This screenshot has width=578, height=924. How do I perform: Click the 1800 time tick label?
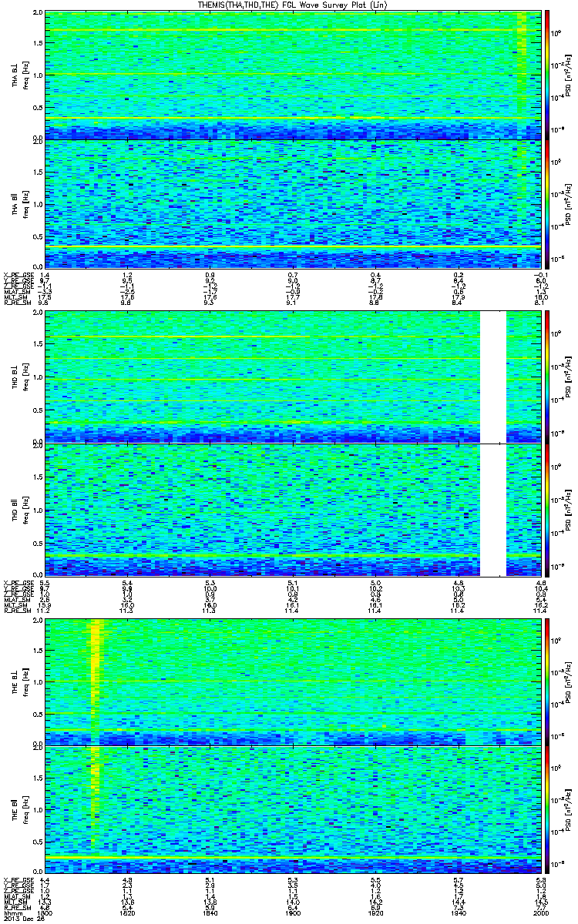pyautogui.click(x=45, y=912)
